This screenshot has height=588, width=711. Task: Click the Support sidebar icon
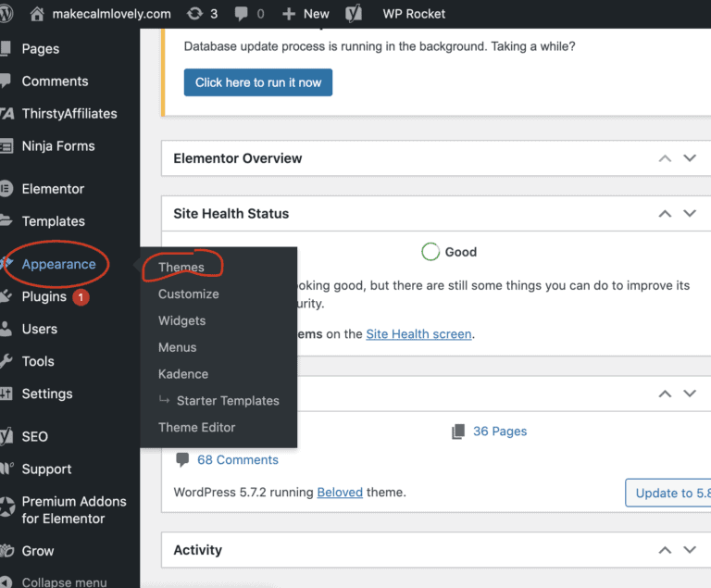pyautogui.click(x=6, y=469)
